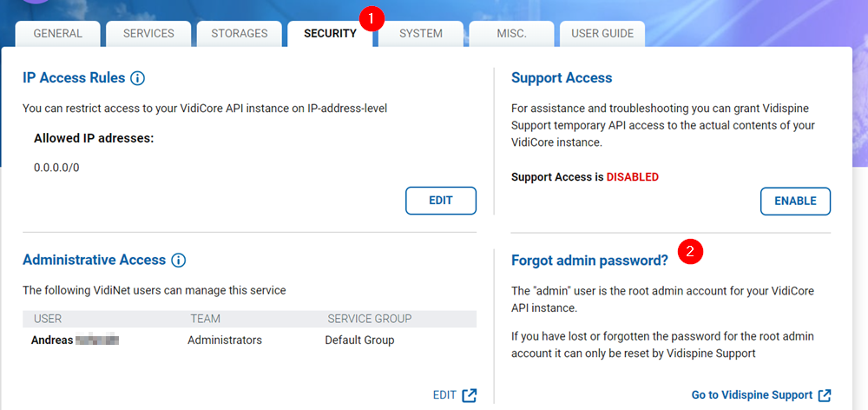Open the MISC. tab
Viewport: 868px width, 410px height.
[x=511, y=34]
